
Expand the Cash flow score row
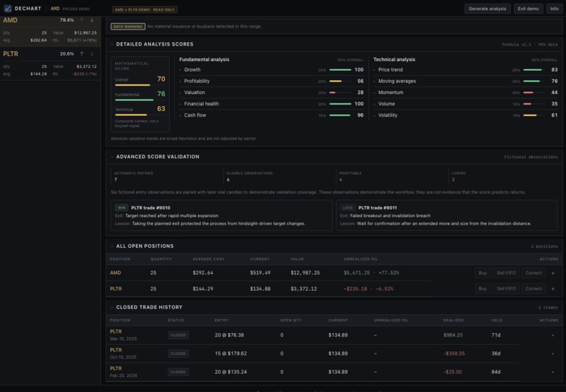(x=272, y=115)
